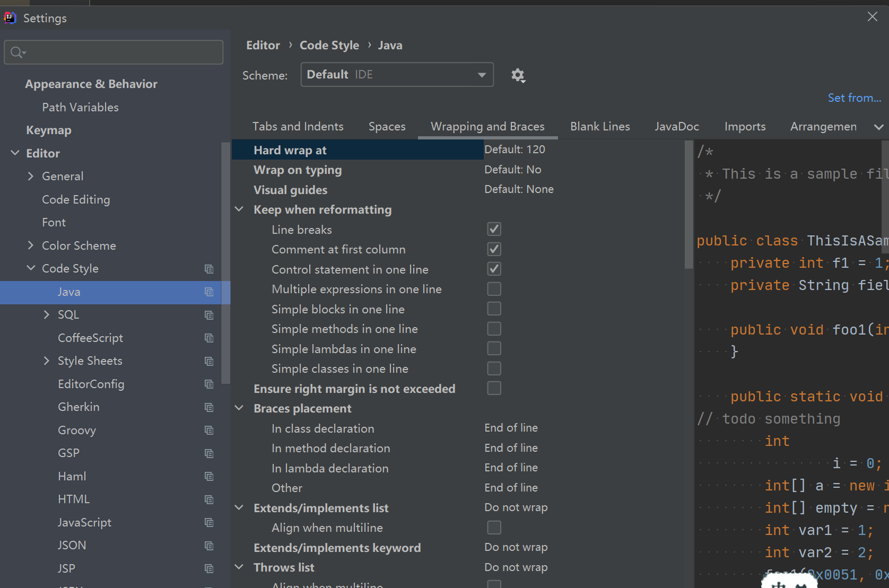Select Appearance & Behavior in the tree
This screenshot has width=889, height=588.
91,84
